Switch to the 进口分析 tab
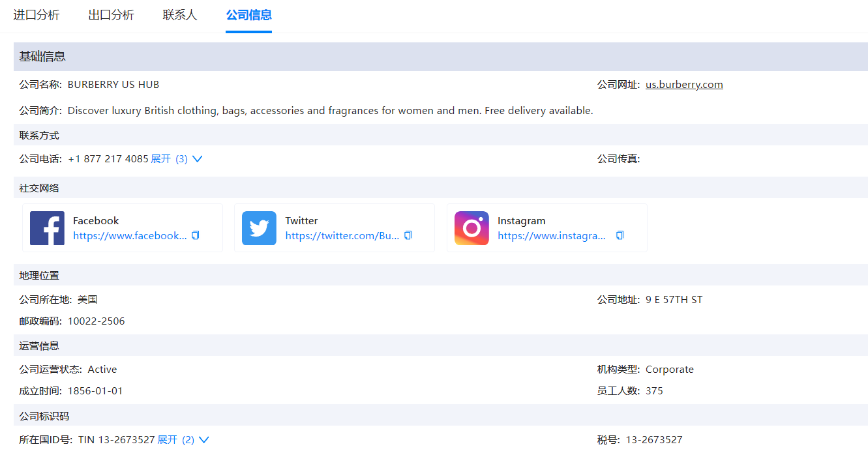The height and width of the screenshot is (453, 868). click(x=37, y=15)
